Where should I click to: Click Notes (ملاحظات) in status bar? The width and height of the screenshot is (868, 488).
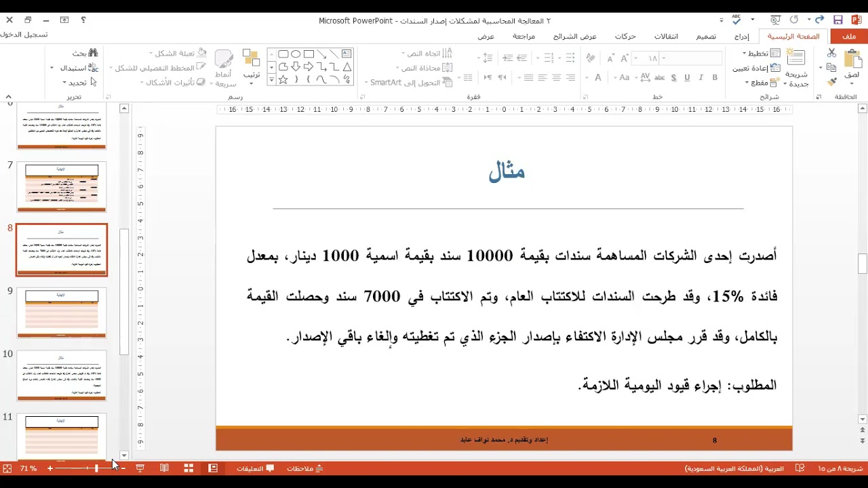pyautogui.click(x=304, y=468)
